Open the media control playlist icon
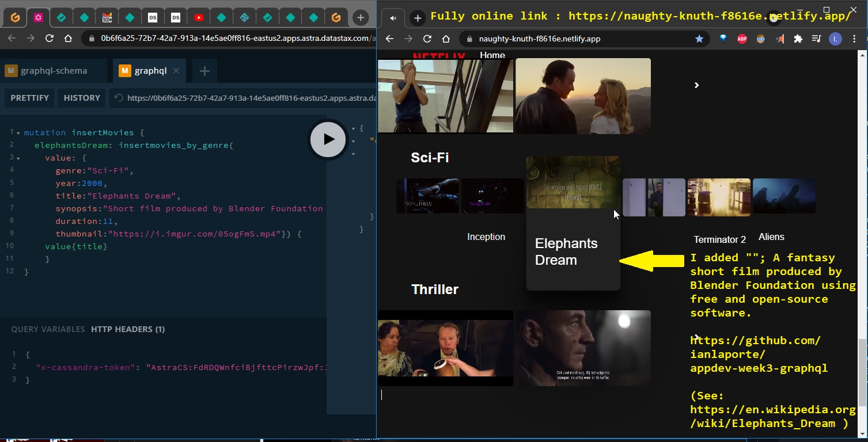This screenshot has height=442, width=868. 816,39
